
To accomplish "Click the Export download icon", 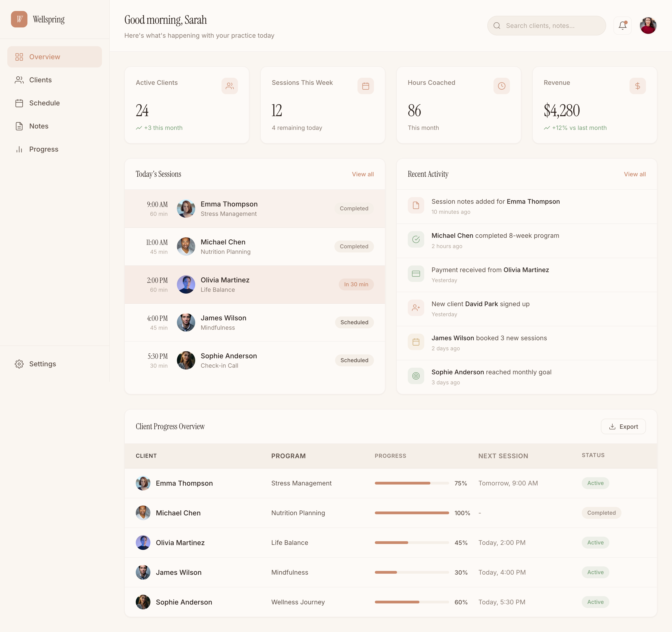I will coord(612,426).
